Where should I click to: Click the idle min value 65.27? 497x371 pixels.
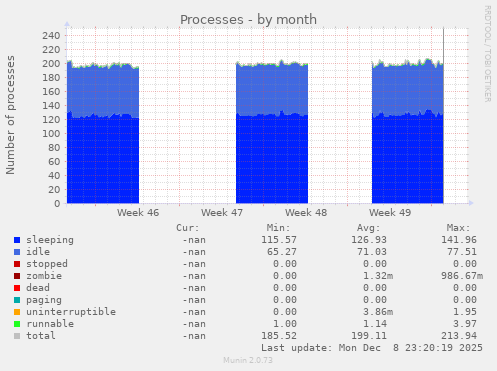pyautogui.click(x=282, y=252)
